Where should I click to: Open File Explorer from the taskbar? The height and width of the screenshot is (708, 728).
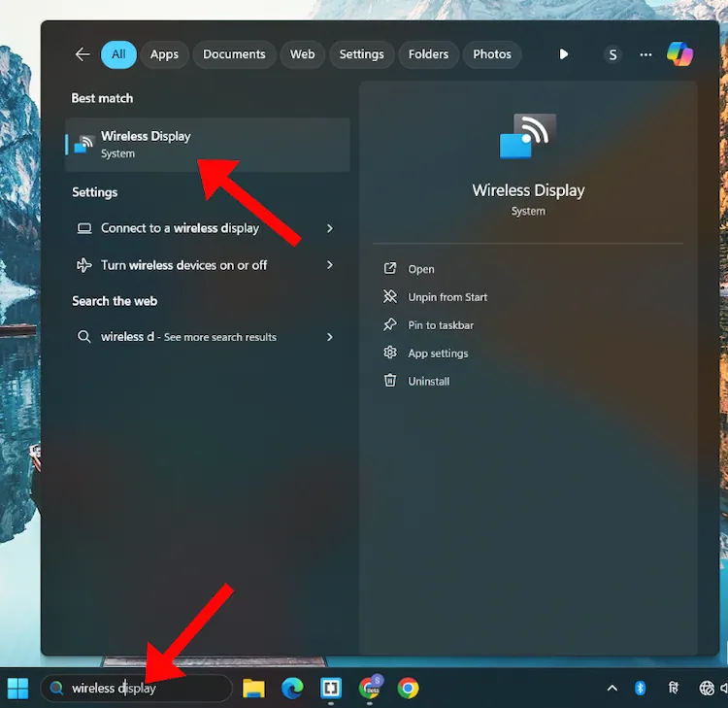[x=253, y=688]
